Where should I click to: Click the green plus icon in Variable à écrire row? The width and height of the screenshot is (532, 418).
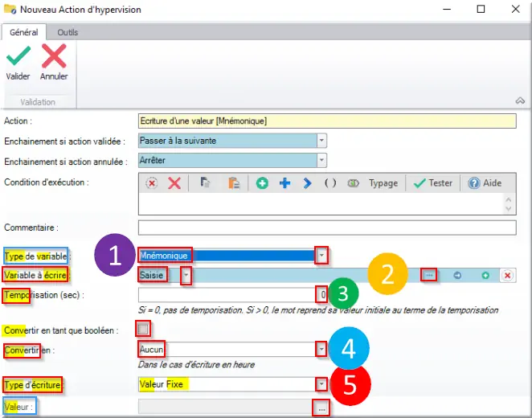(x=485, y=276)
